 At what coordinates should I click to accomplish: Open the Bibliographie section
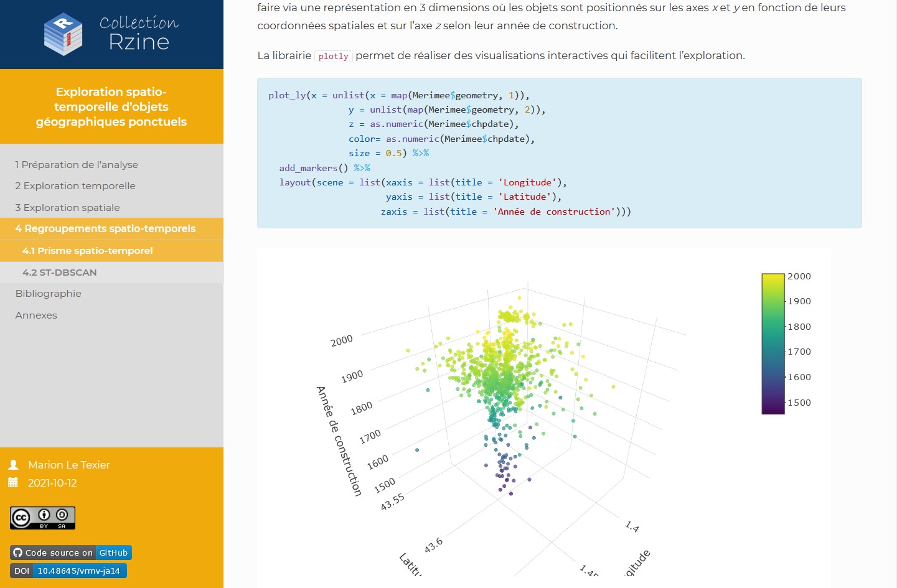49,294
